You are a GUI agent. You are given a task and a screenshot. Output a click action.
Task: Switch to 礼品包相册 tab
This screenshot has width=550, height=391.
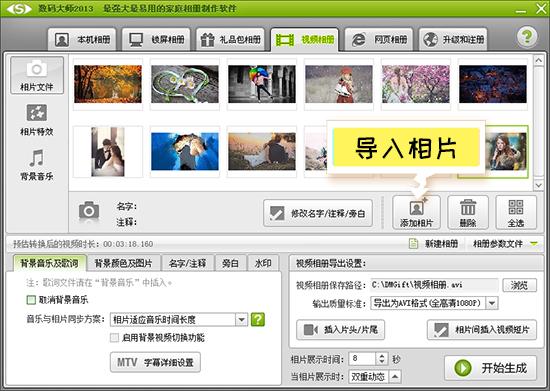(x=230, y=40)
